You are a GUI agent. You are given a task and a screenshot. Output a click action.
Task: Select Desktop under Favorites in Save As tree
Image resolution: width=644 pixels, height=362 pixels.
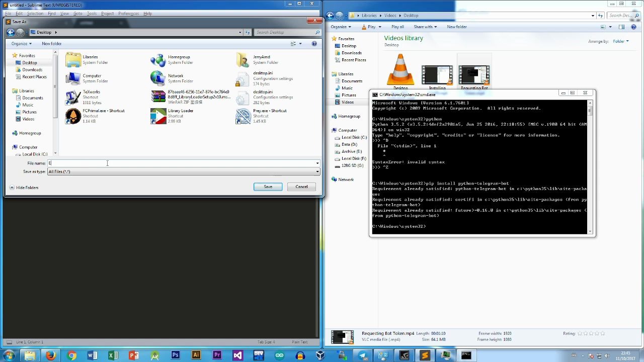[x=29, y=63]
